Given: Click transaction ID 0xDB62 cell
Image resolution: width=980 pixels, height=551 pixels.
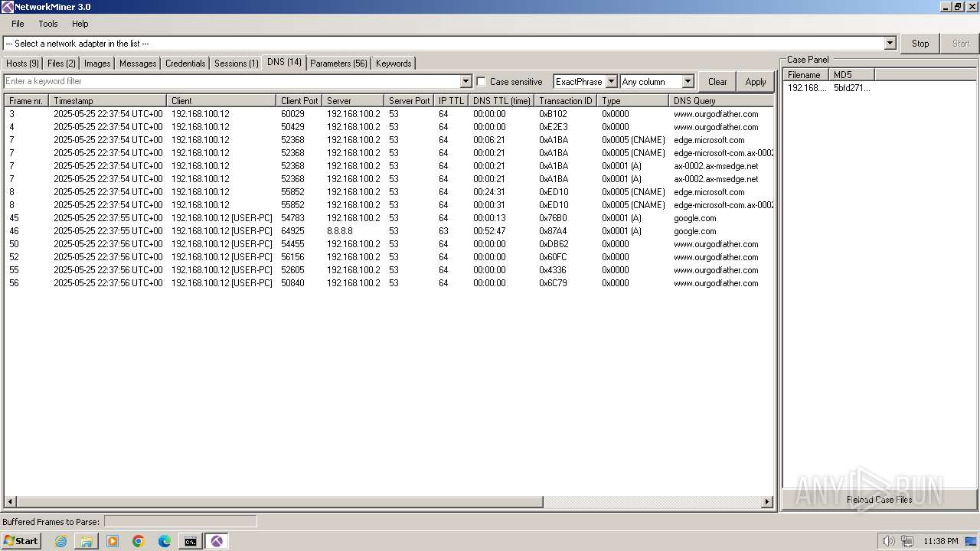Looking at the screenshot, I should point(554,244).
